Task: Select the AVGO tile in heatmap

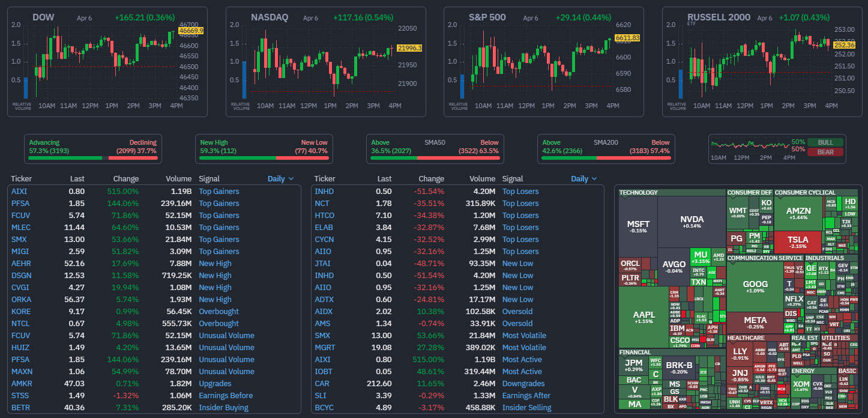Action: pos(674,267)
